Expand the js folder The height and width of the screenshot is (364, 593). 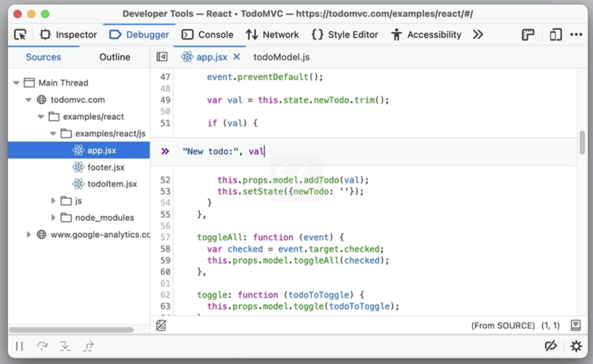point(53,201)
